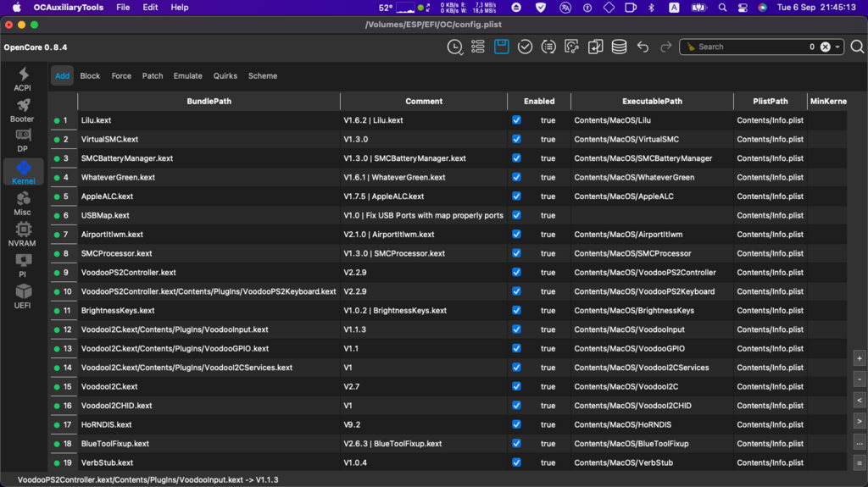Uncheck Enabled for USBMap.kext
868x487 pixels.
pyautogui.click(x=516, y=215)
